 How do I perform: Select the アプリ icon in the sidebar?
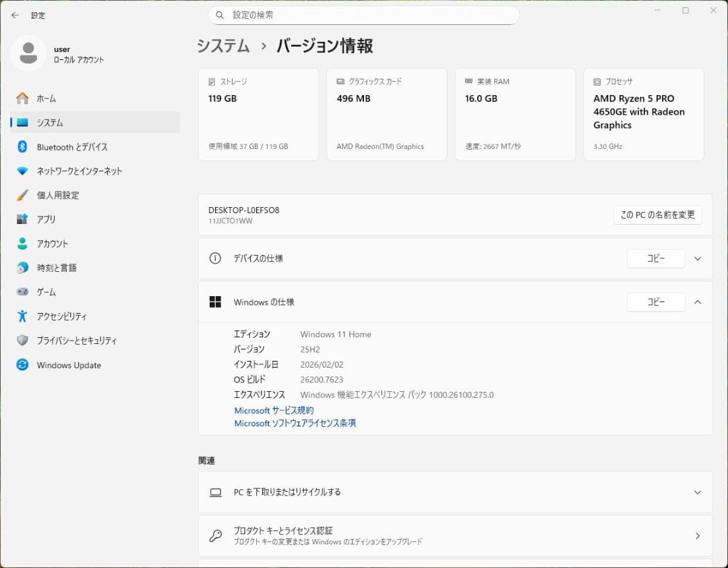(x=22, y=219)
